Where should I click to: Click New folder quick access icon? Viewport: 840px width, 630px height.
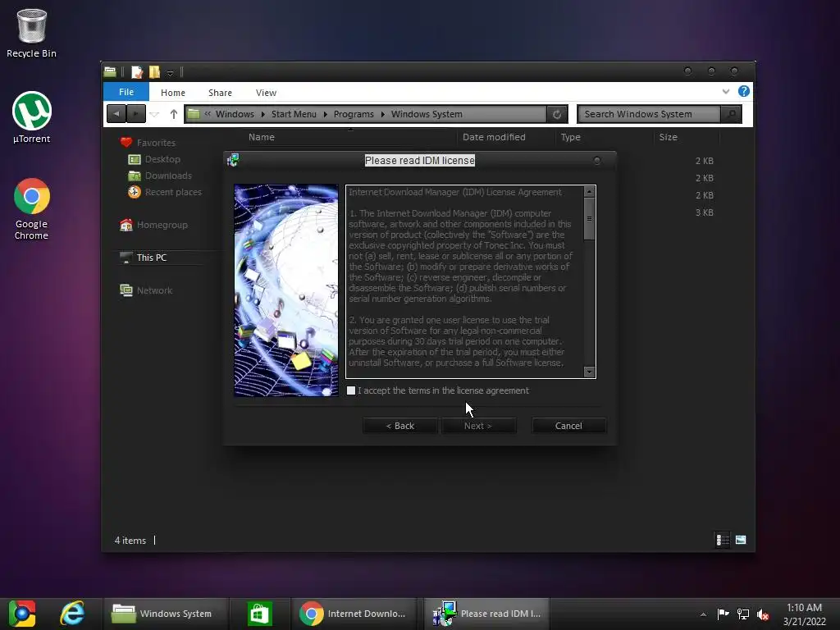(154, 72)
